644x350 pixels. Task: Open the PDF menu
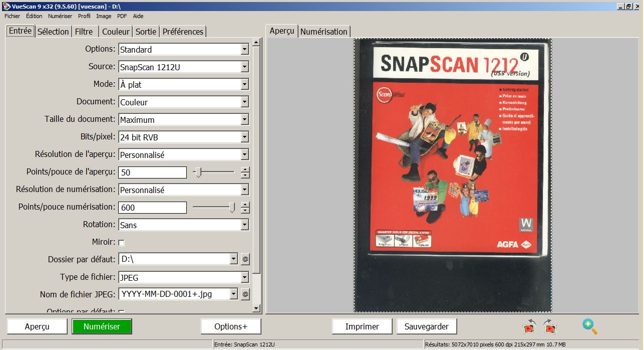click(122, 16)
